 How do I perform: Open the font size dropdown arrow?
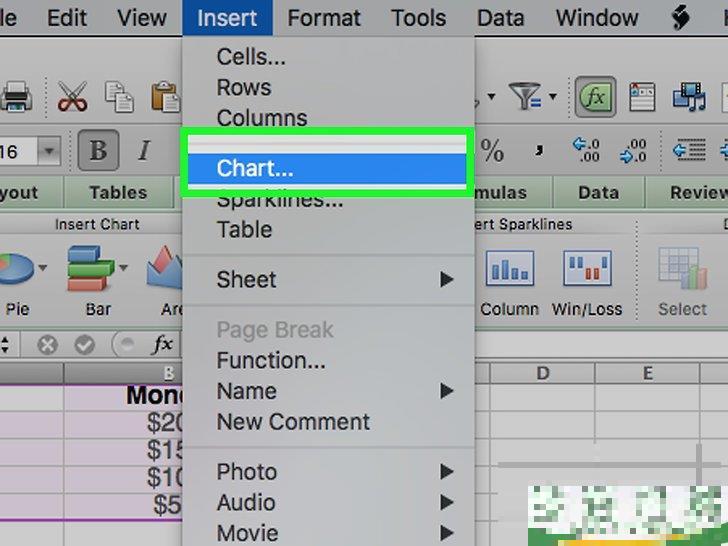click(48, 152)
